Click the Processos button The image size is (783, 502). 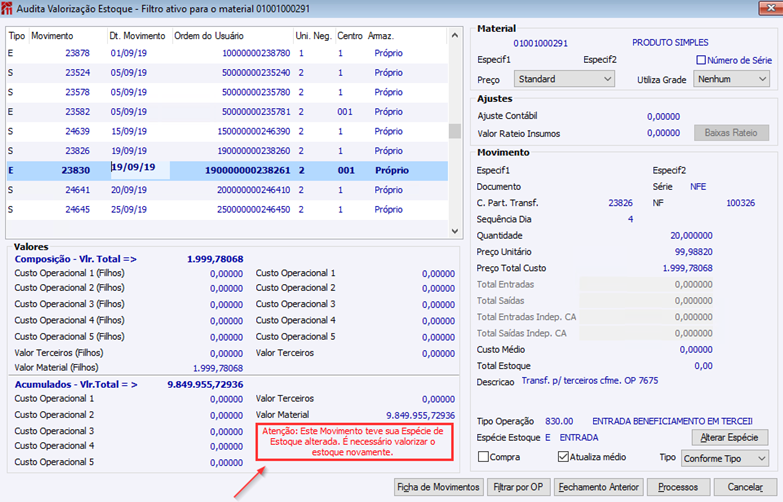click(678, 487)
